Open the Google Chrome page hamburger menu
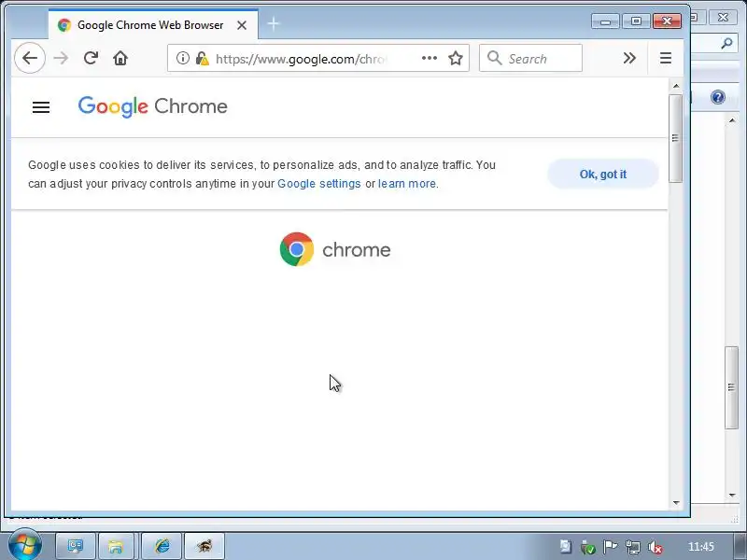Screen dimensions: 747x560 41,107
